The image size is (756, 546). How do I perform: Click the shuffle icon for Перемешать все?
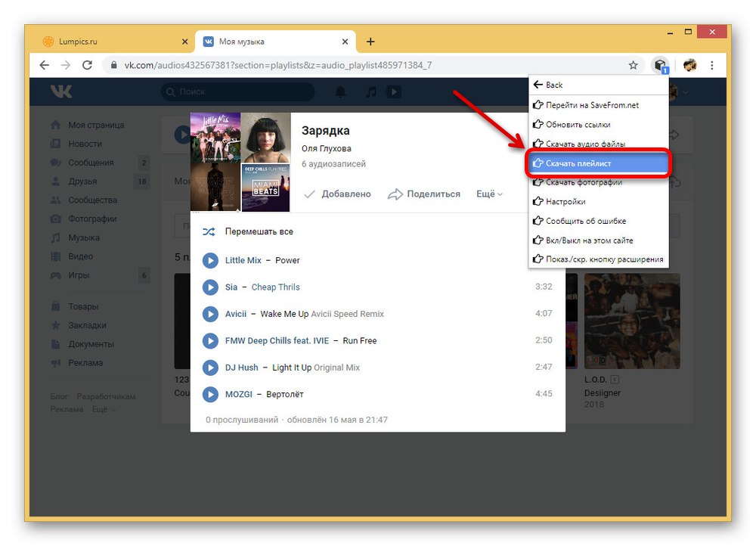(x=209, y=232)
